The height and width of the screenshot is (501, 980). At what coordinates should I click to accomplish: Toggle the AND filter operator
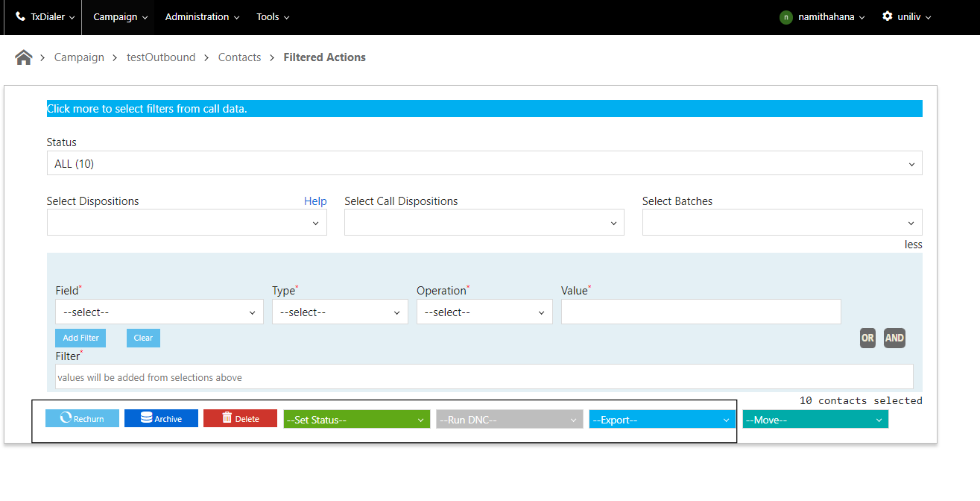894,338
